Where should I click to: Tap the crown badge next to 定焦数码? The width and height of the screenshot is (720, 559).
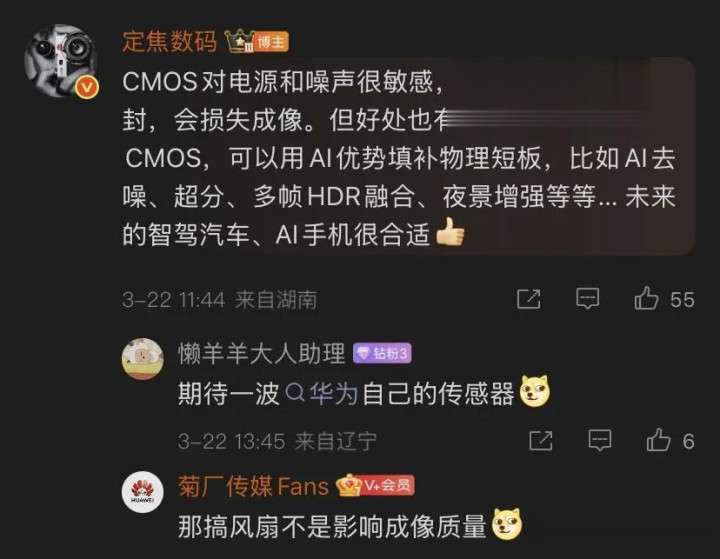240,41
